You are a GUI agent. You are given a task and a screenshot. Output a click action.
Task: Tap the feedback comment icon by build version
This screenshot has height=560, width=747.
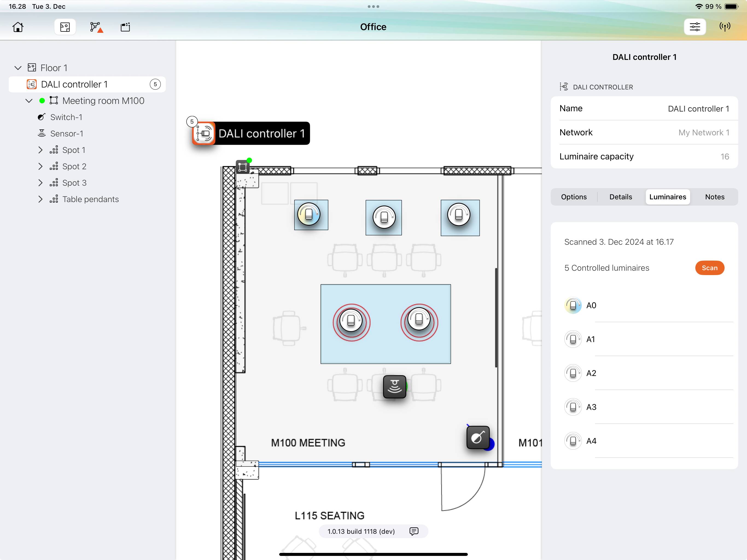point(414,531)
